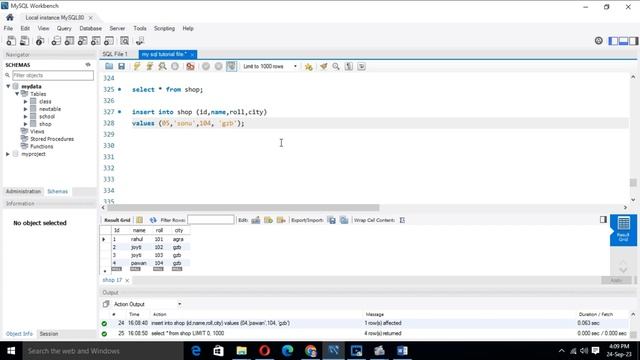
Task: Open the Query menu
Action: click(x=64, y=28)
